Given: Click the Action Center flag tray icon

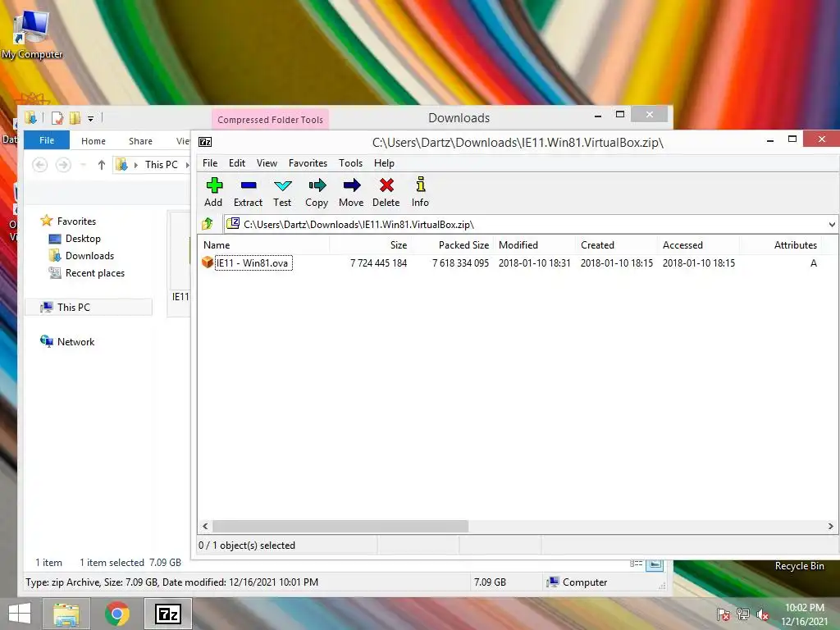Looking at the screenshot, I should click(x=723, y=614).
